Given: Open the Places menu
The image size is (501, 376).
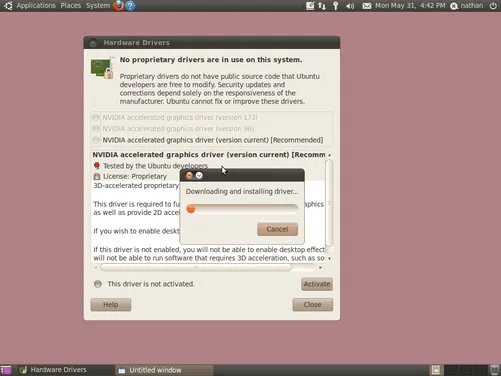Looking at the screenshot, I should point(71,6).
